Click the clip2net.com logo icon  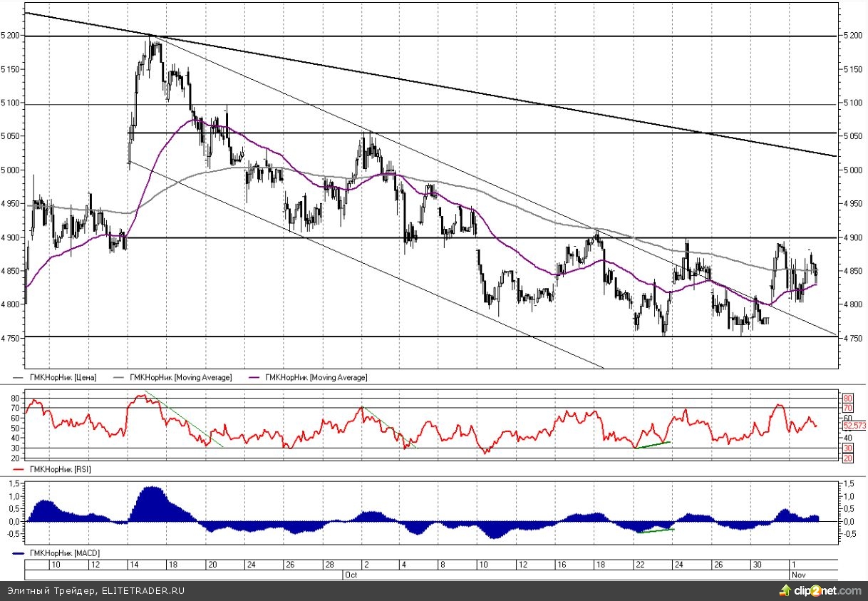[786, 590]
